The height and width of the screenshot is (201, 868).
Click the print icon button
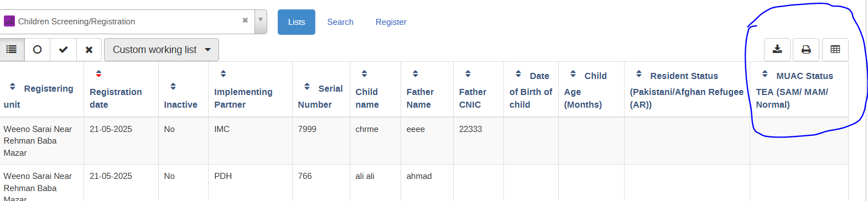pyautogui.click(x=806, y=50)
